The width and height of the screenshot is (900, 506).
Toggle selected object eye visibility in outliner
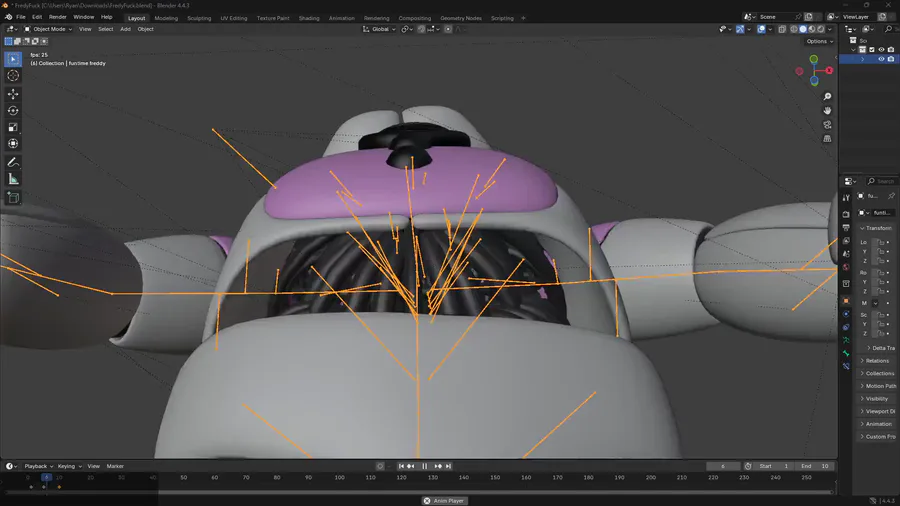(881, 59)
